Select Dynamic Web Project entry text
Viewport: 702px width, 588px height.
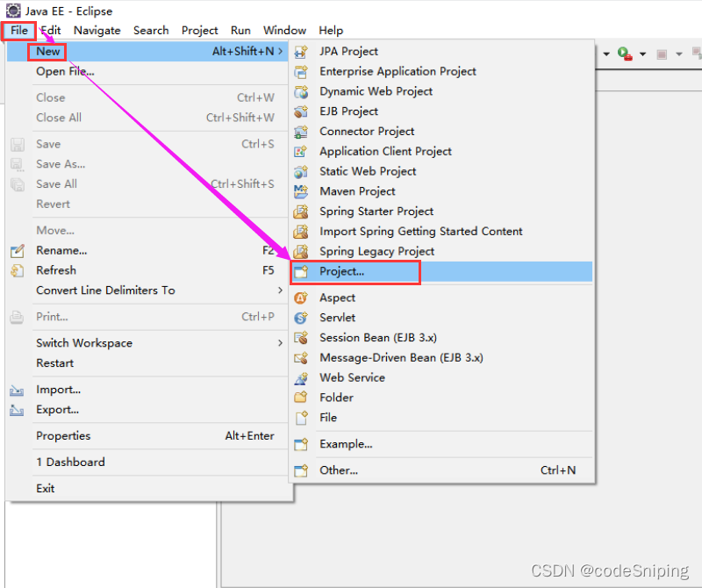click(x=376, y=92)
